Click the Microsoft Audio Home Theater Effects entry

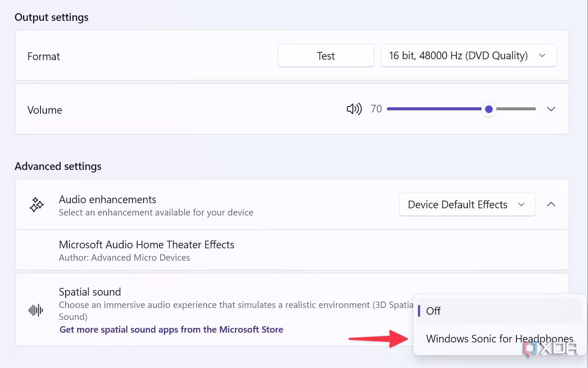click(x=292, y=250)
